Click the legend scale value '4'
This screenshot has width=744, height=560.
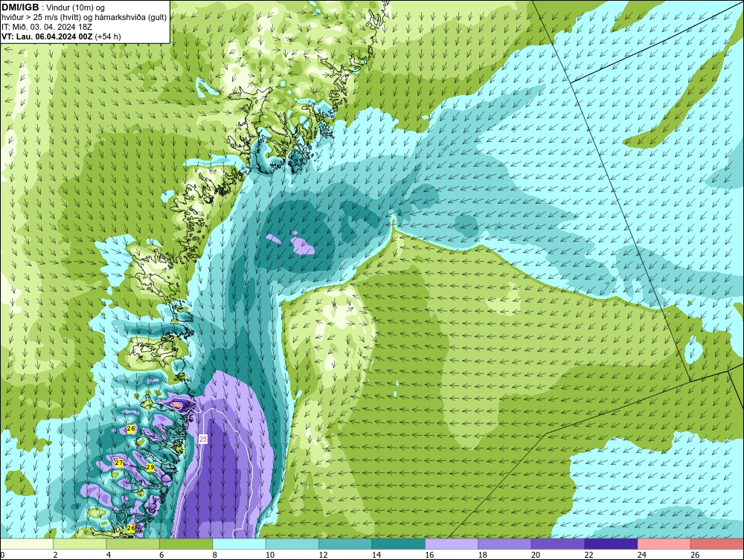[109, 555]
